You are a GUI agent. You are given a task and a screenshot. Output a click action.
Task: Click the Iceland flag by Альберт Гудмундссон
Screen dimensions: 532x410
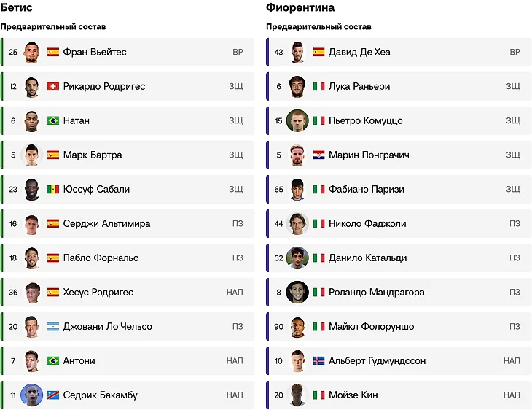318,360
